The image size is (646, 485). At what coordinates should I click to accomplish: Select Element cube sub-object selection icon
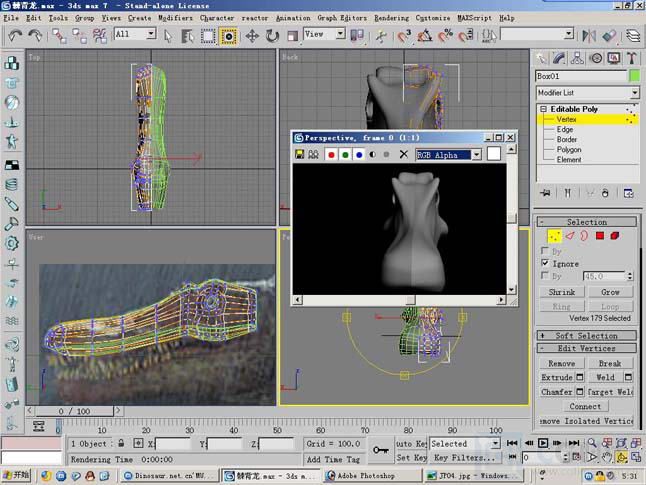click(615, 236)
